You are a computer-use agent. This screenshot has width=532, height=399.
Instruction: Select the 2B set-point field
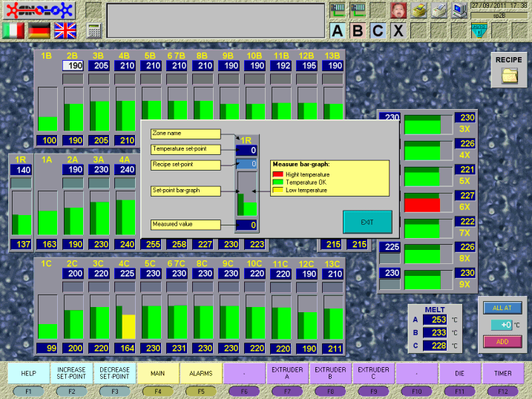(73, 65)
